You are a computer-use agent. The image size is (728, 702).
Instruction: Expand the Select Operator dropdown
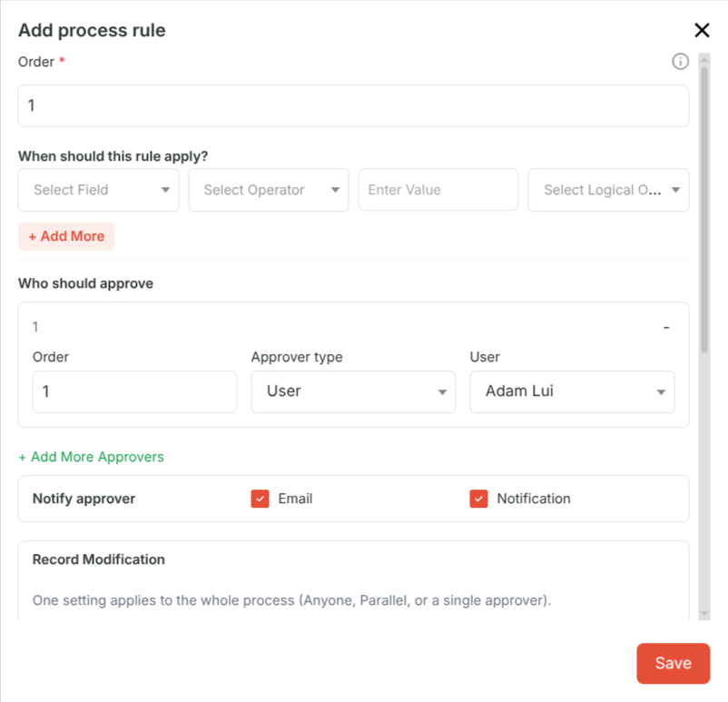coord(269,190)
